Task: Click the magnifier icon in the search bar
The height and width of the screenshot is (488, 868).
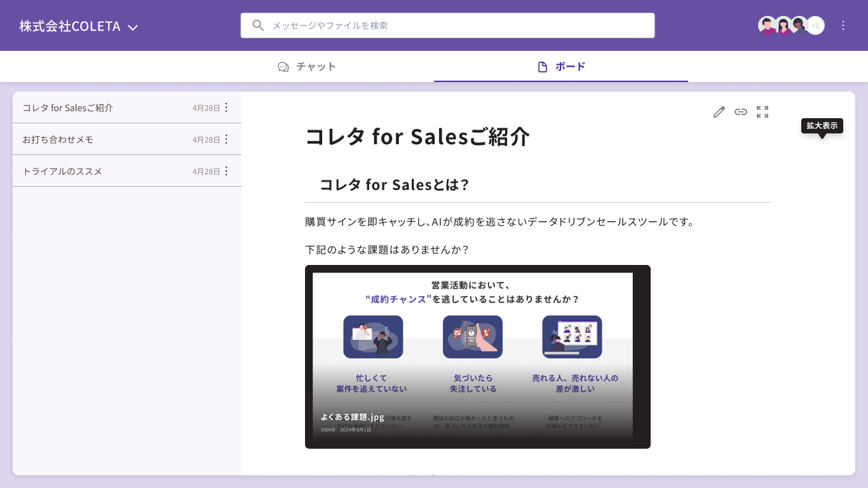Action: click(258, 25)
